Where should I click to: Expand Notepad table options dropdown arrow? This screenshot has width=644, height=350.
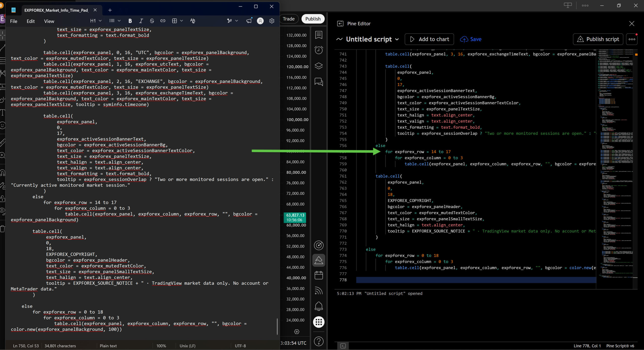[x=181, y=21]
